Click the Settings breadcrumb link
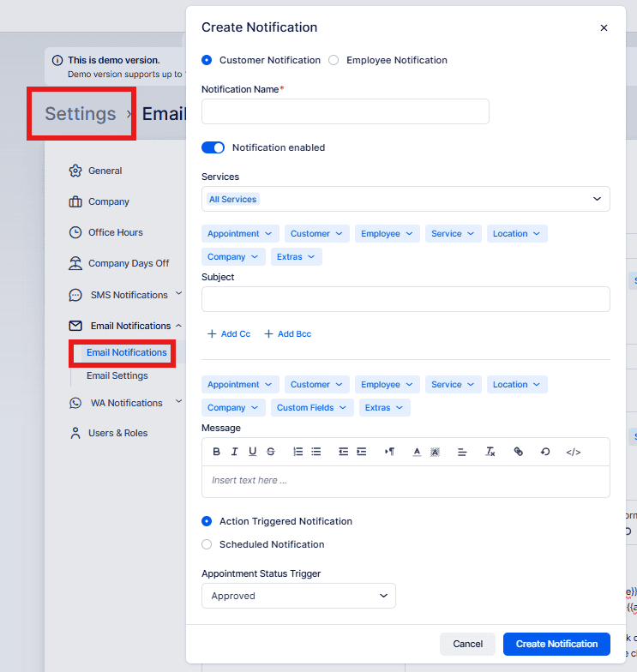Viewport: 637px width, 672px height. (x=81, y=113)
